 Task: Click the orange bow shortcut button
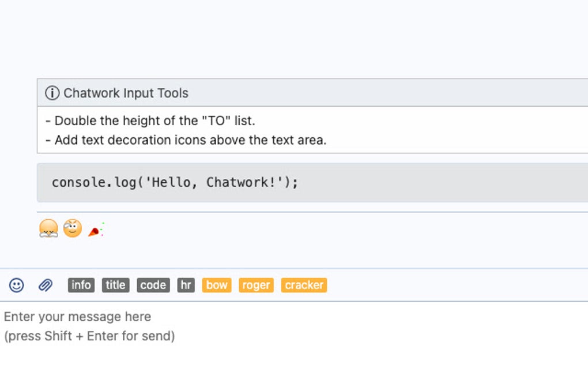(x=216, y=285)
